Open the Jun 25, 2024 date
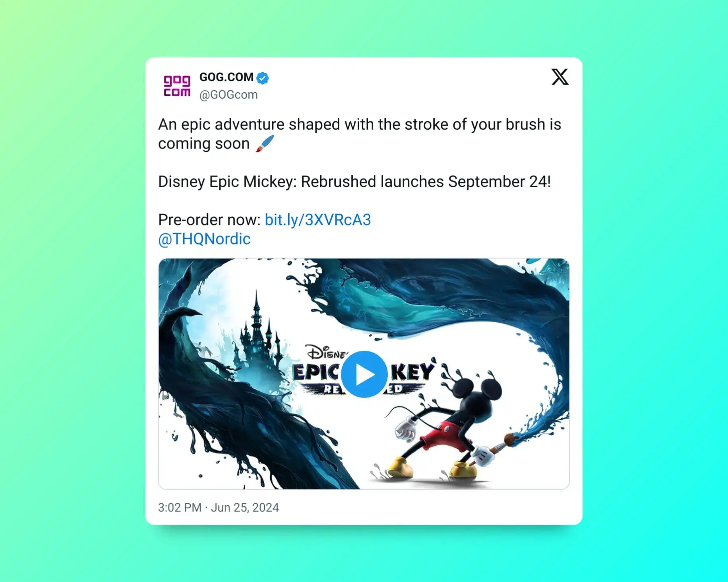 [x=245, y=508]
